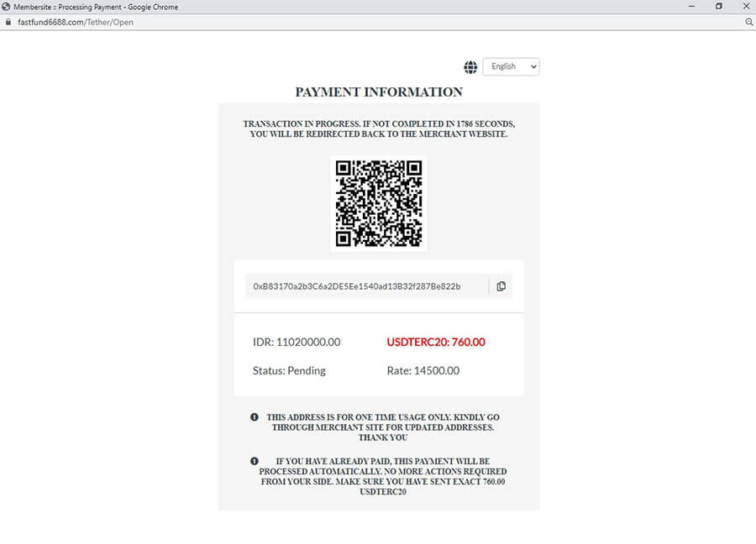This screenshot has height=544, width=756.
Task: Click the red USDTERC20: 760.00 amount
Action: coord(435,342)
